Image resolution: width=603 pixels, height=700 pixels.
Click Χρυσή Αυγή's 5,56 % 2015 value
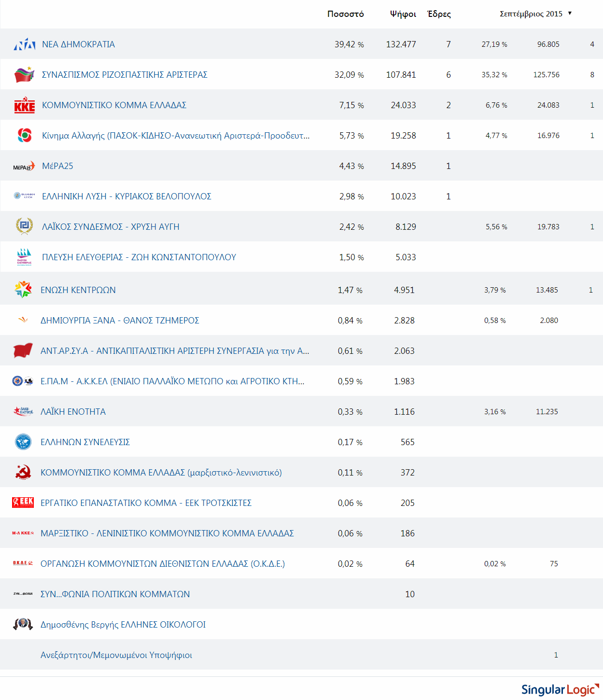point(496,227)
